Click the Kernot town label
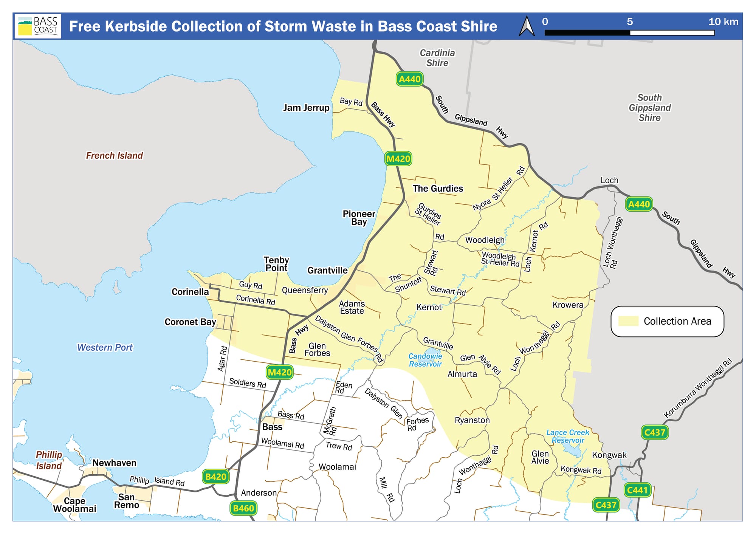 click(429, 307)
